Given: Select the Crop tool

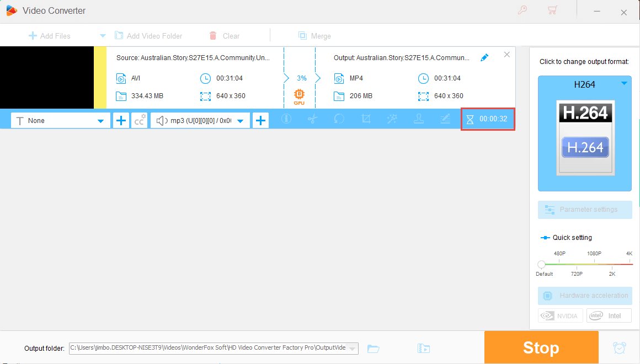Looking at the screenshot, I should pos(366,119).
